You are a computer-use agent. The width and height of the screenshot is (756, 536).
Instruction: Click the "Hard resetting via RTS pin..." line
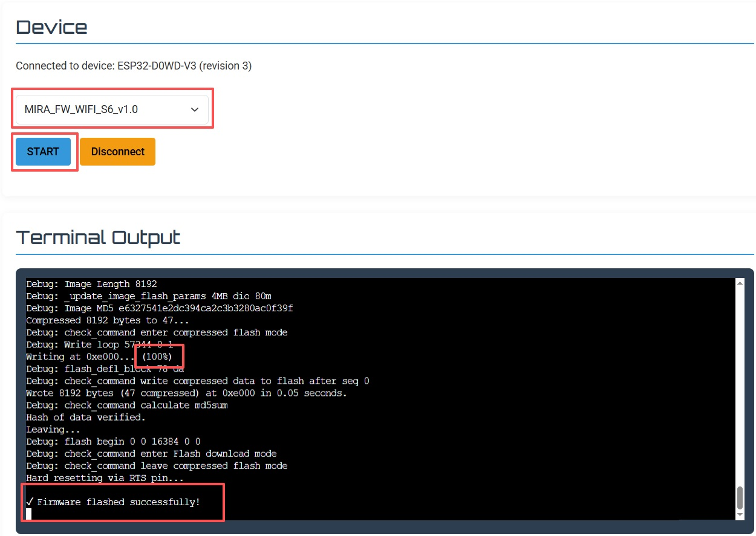coord(105,478)
